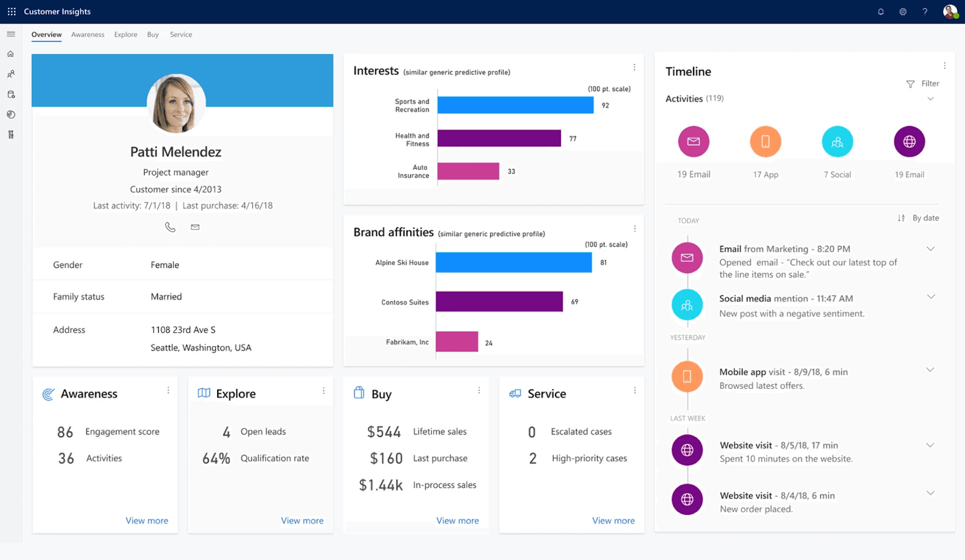Open settings gear icon in header
This screenshot has height=560, width=965.
pyautogui.click(x=903, y=11)
